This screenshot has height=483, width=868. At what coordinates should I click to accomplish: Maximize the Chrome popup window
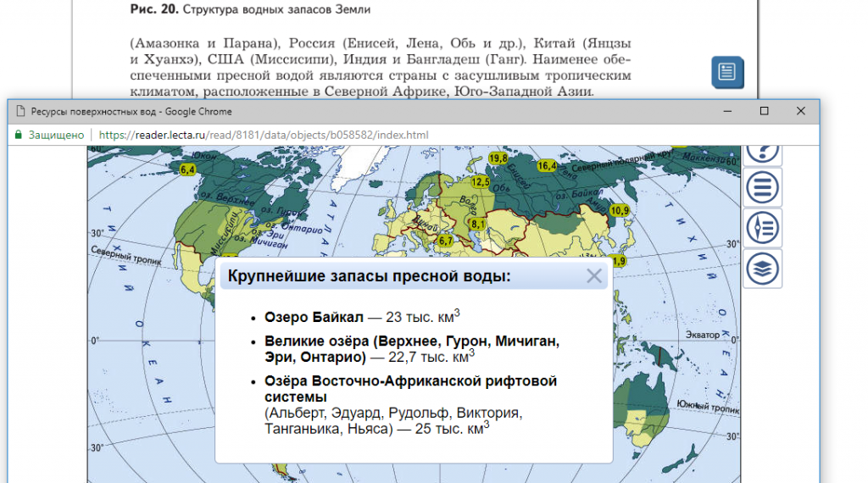(765, 111)
